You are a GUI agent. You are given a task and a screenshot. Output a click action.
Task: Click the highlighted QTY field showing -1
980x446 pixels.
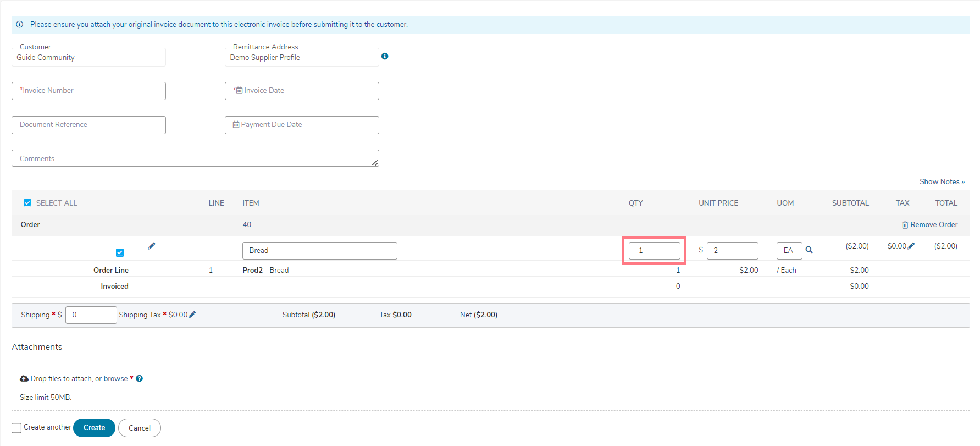pos(654,251)
